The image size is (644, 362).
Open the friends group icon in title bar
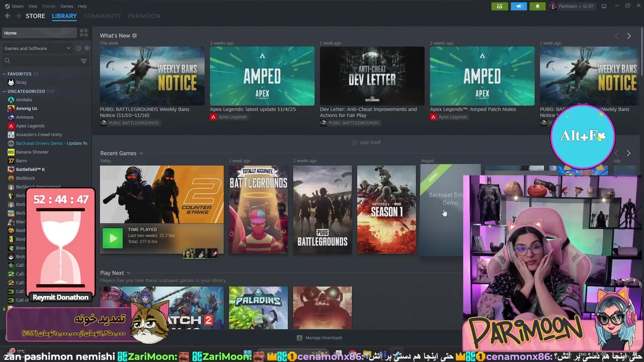[500, 6]
